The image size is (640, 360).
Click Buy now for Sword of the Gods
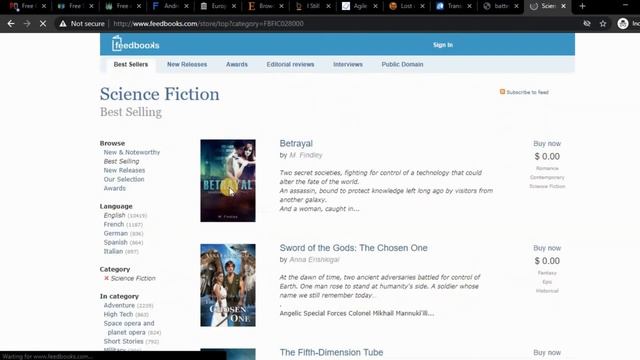pyautogui.click(x=547, y=248)
